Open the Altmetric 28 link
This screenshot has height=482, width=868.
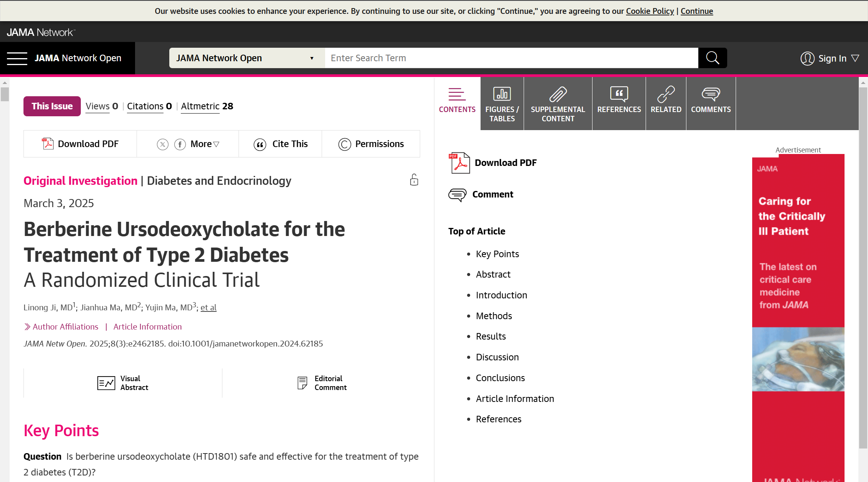pyautogui.click(x=207, y=106)
